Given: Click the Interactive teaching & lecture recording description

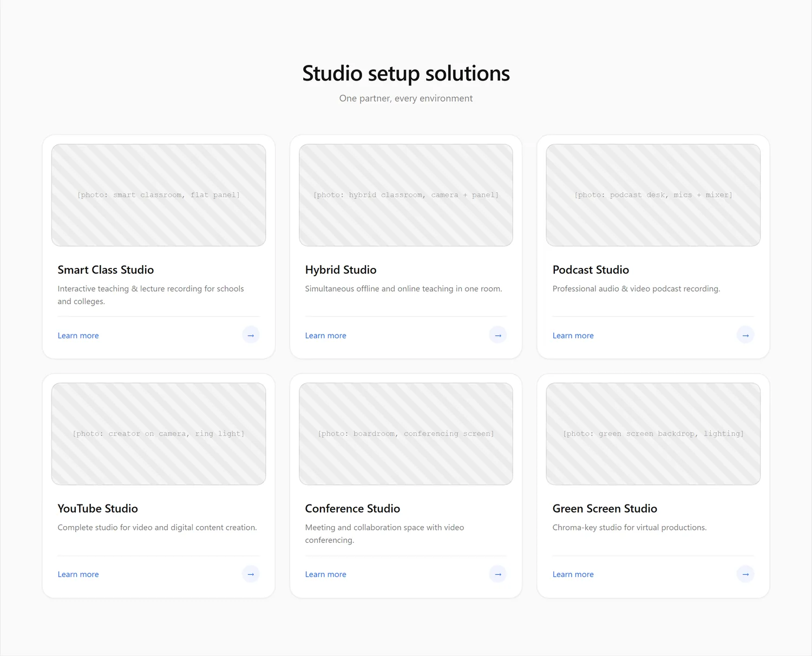Looking at the screenshot, I should [151, 295].
